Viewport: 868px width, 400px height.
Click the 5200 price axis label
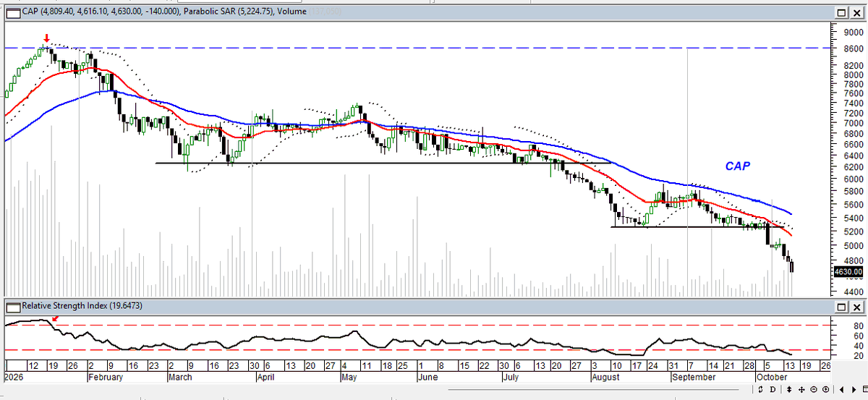(x=853, y=231)
